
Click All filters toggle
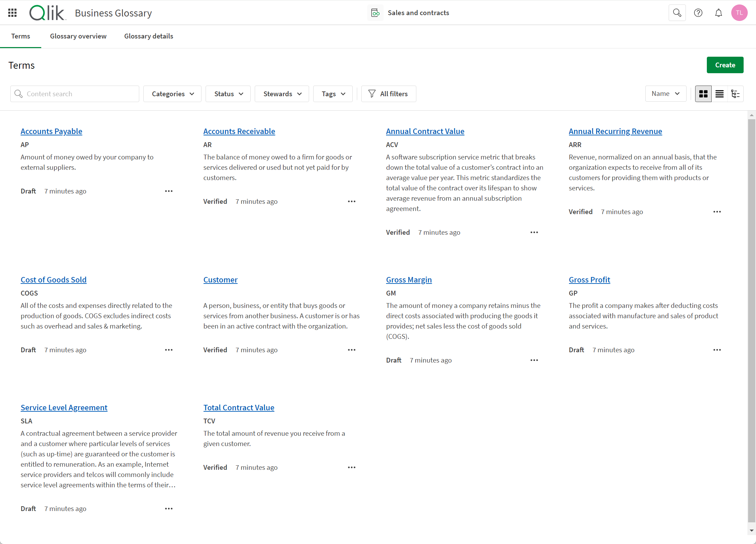[388, 93]
